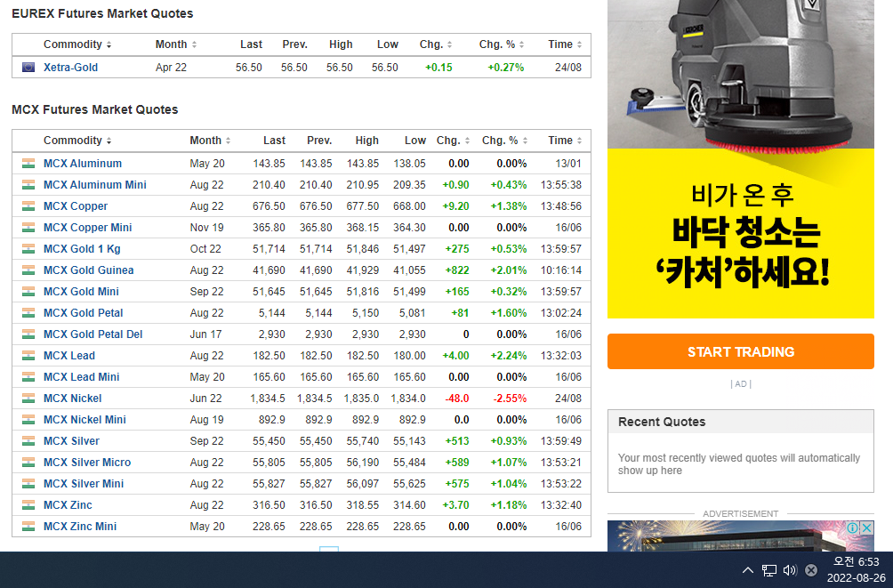Sort EUREX table by Chg. % column
893x588 pixels.
[x=501, y=44]
